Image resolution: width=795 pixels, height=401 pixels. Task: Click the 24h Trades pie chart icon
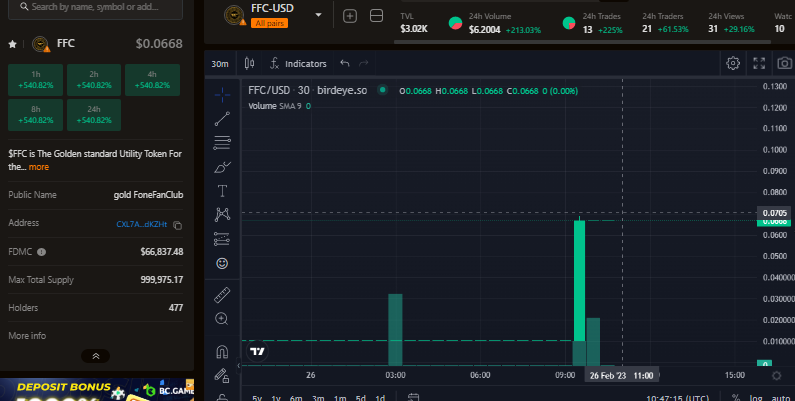point(569,23)
